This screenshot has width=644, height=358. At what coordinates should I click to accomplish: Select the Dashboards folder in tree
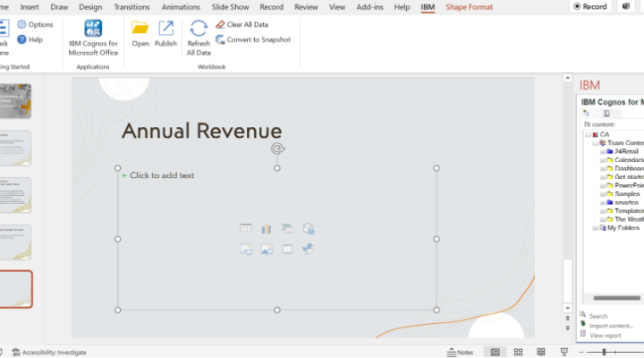coord(629,168)
